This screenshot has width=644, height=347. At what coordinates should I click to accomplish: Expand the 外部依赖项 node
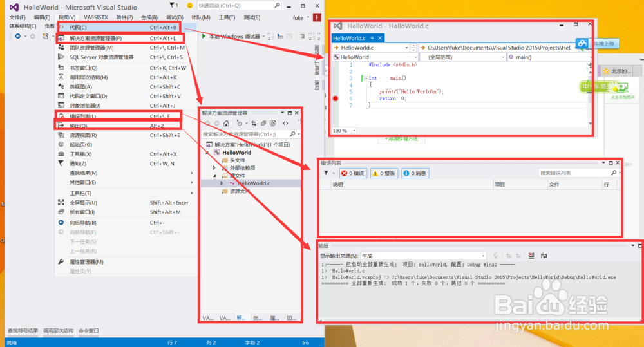click(214, 168)
